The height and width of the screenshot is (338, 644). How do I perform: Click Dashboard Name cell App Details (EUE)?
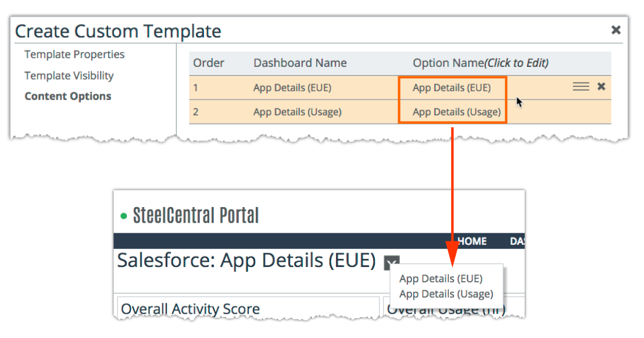292,88
